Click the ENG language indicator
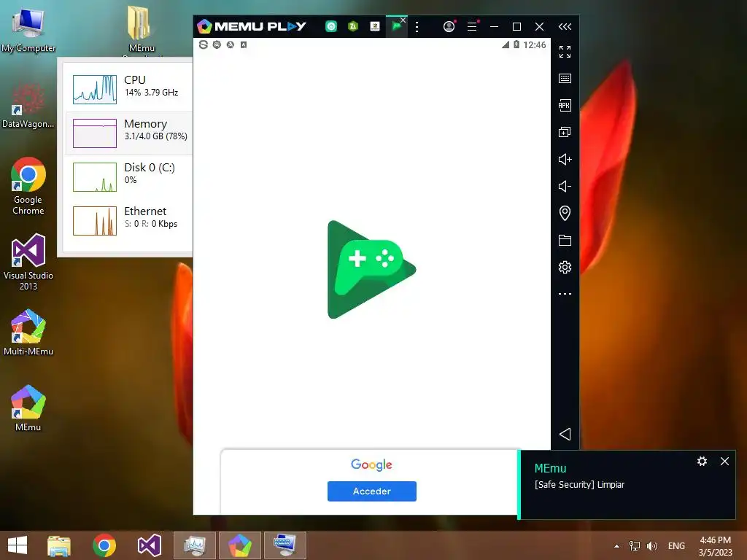The image size is (747, 560). (676, 546)
